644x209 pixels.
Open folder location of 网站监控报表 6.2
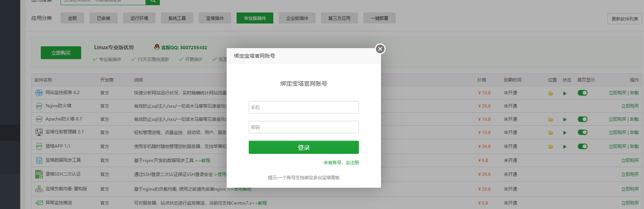550,93
